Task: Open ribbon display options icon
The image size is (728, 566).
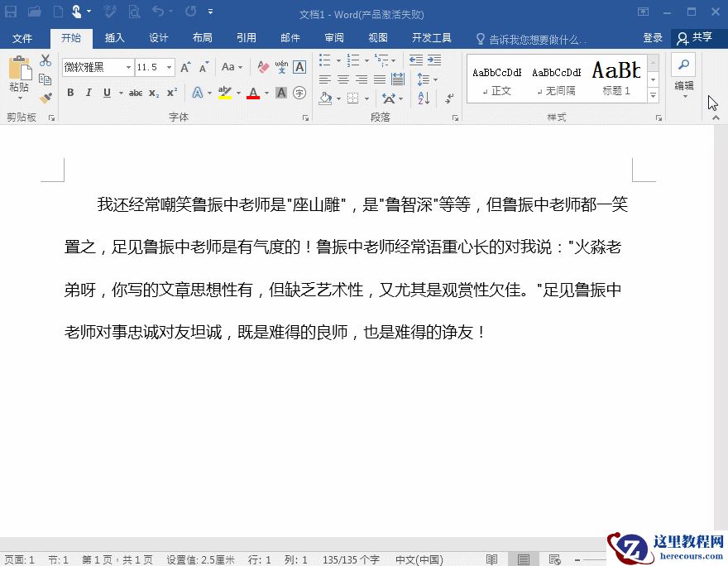Action: click(643, 12)
